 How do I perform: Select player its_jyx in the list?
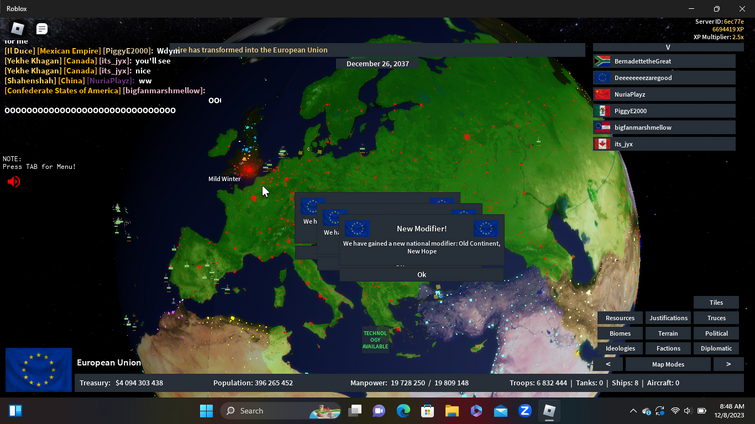(664, 144)
